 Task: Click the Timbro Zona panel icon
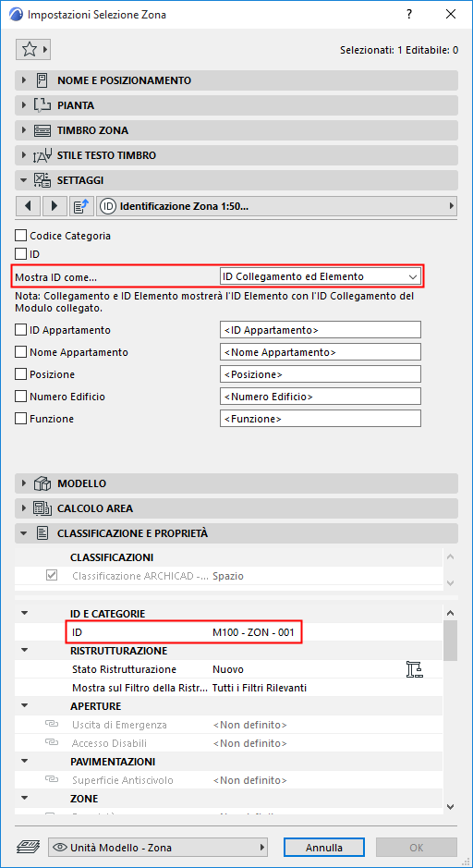[42, 130]
